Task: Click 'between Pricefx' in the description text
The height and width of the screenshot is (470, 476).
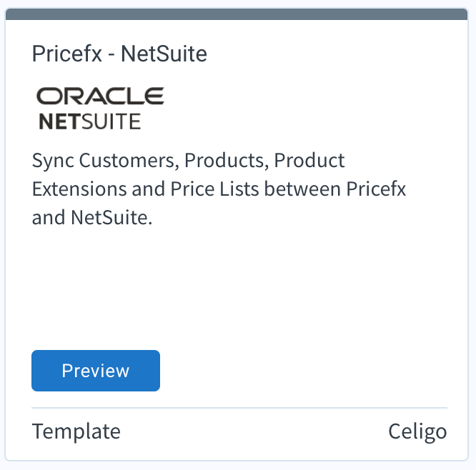Action: [x=335, y=189]
